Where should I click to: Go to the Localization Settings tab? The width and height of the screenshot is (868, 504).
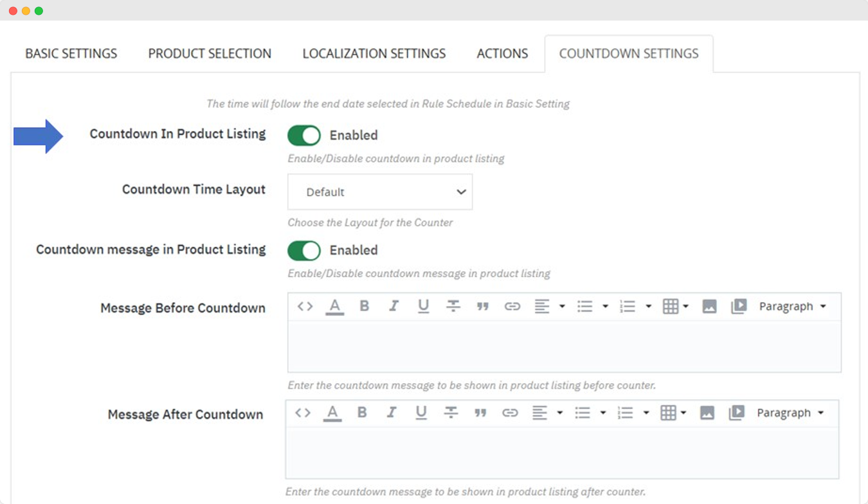[374, 53]
